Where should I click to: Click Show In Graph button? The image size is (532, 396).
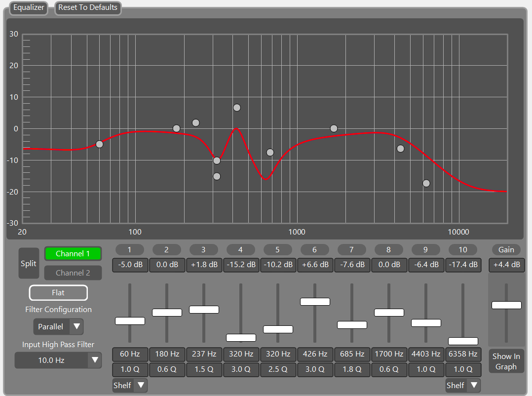(x=506, y=361)
